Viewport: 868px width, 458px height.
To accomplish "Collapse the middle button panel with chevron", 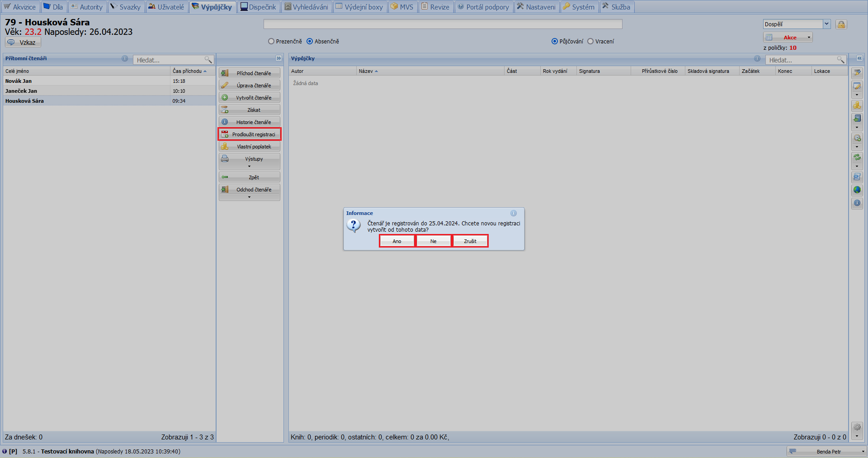I will coord(278,58).
